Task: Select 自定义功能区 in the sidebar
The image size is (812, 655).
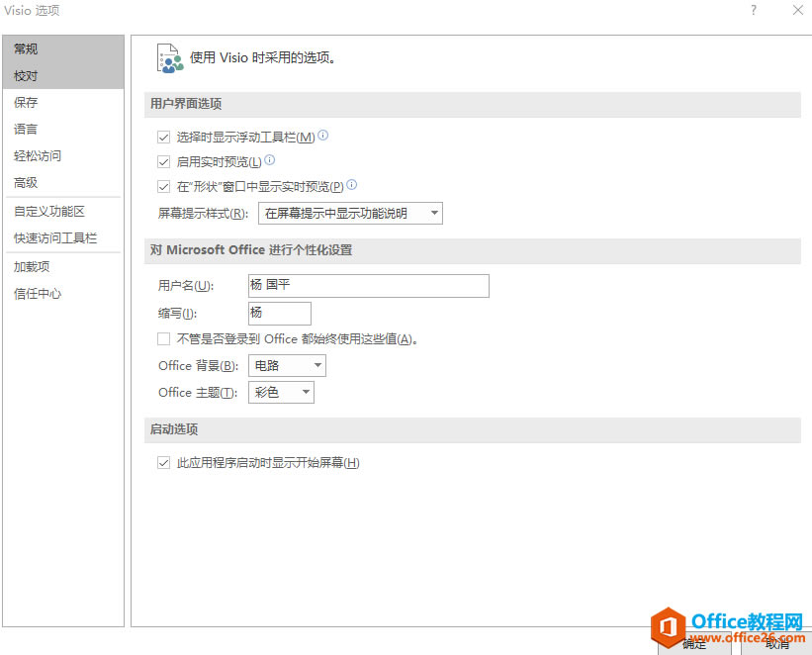Action: [x=63, y=212]
